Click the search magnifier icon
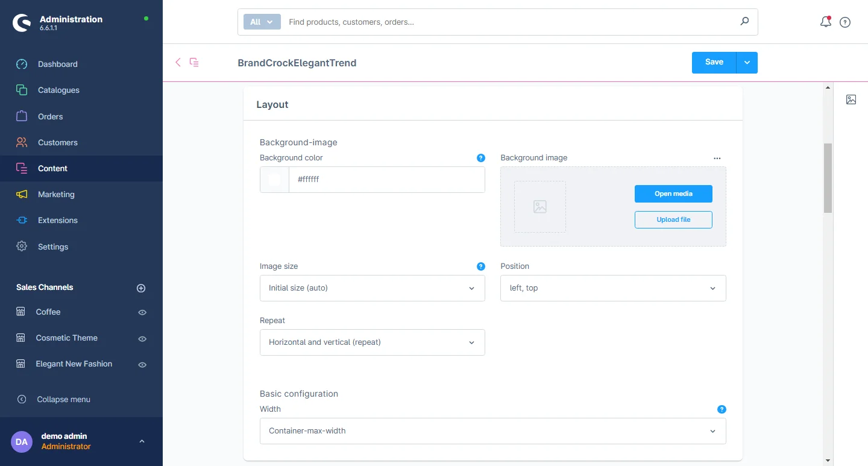This screenshot has width=868, height=466. pos(744,22)
